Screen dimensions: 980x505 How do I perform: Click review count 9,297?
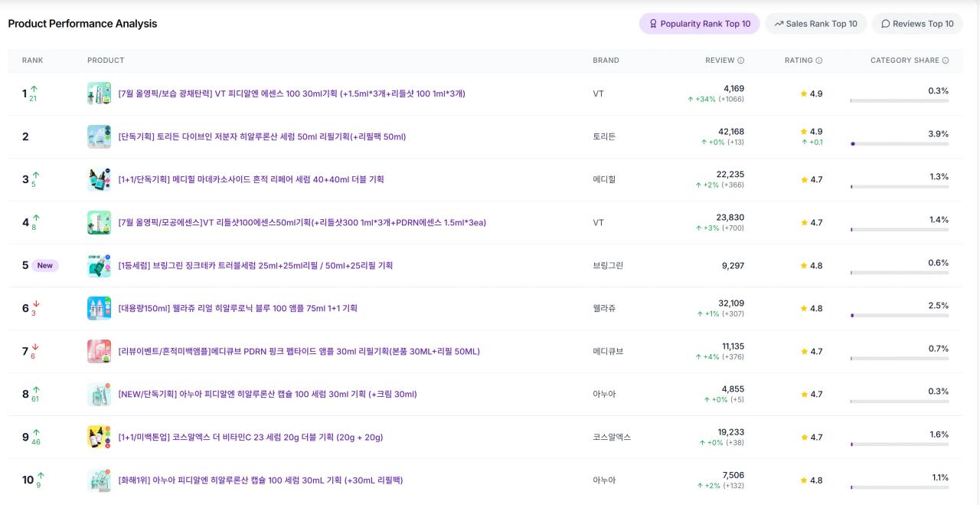[733, 265]
